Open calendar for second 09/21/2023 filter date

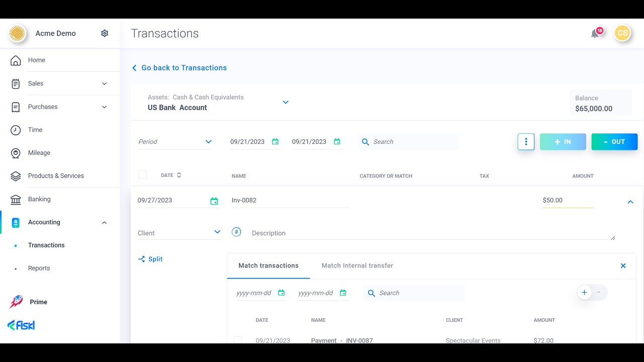pyautogui.click(x=337, y=142)
